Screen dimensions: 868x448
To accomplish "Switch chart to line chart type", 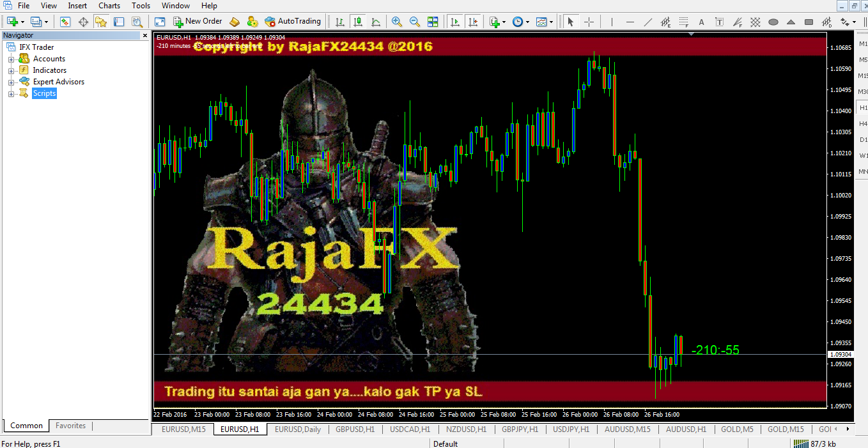I will [x=376, y=22].
